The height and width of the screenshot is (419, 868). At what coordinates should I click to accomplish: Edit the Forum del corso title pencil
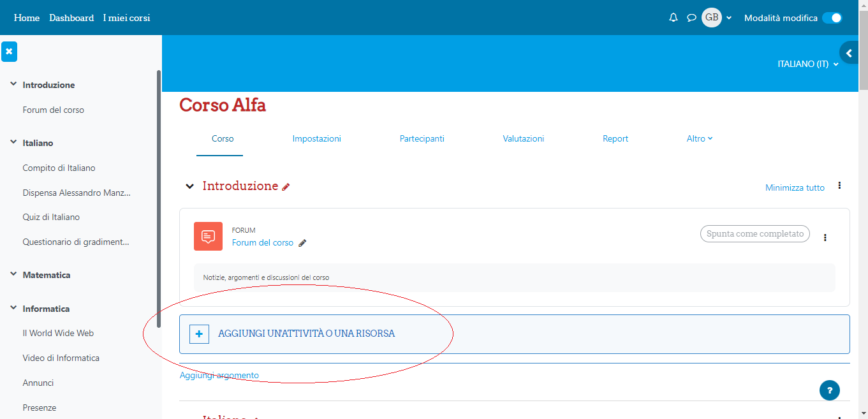[x=302, y=243]
